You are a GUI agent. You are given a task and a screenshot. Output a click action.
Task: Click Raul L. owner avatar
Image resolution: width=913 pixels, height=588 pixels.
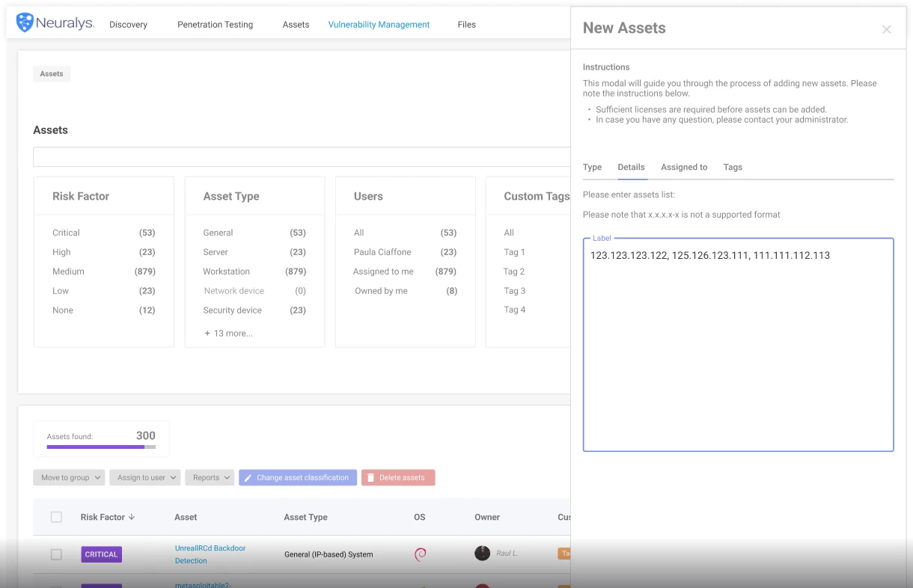(x=483, y=553)
